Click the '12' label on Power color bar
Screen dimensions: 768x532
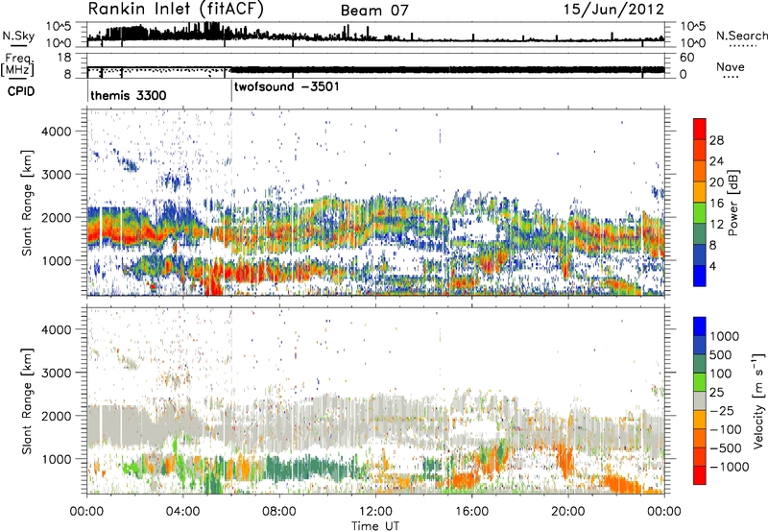tap(716, 225)
